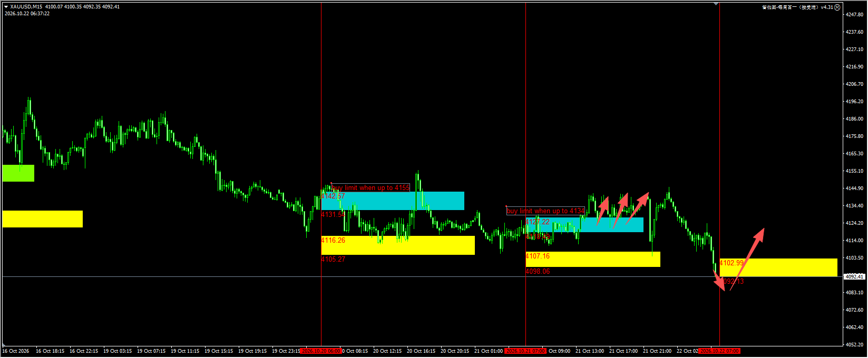Screen dimensions: 868x358
Task: Click the 4105.27 red price label
Action: click(x=334, y=260)
